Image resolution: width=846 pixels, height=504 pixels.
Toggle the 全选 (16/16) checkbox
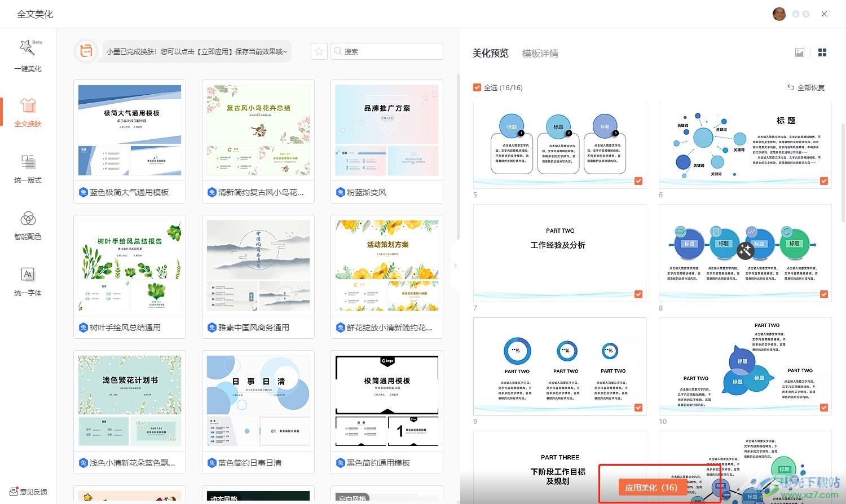coord(477,87)
